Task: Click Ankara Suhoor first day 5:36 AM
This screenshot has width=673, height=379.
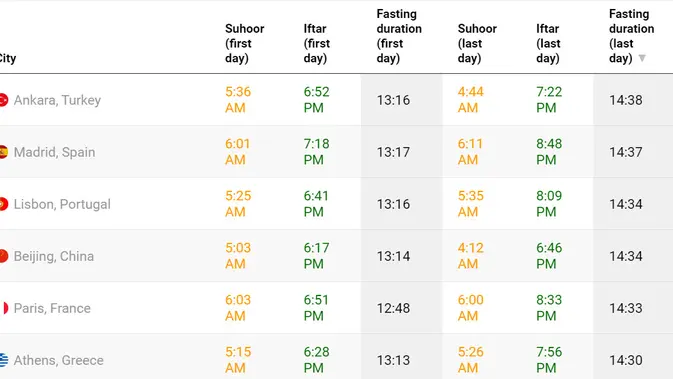Action: click(238, 100)
